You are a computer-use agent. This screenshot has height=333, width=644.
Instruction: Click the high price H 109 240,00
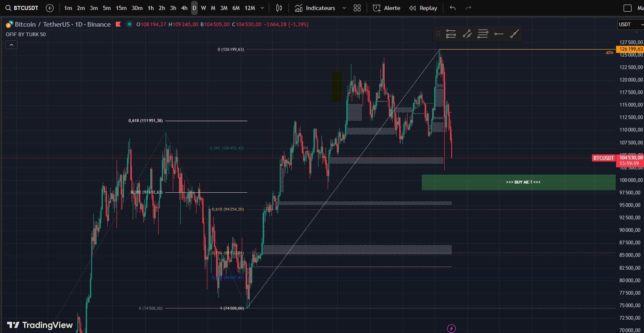point(183,25)
